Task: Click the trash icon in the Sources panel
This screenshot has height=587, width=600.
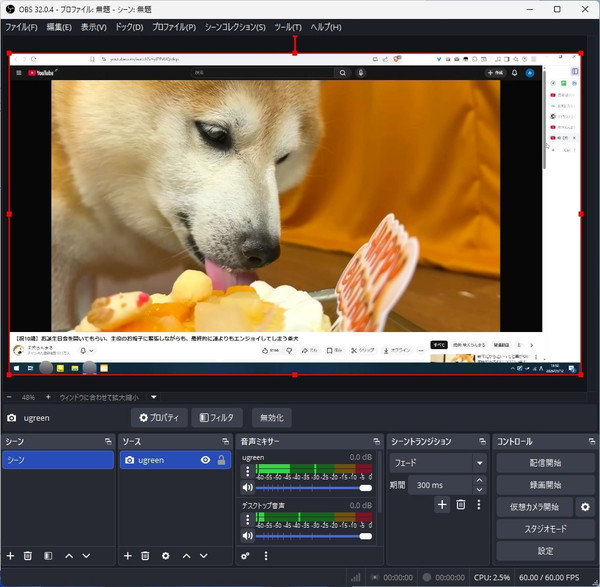Action: pos(145,555)
